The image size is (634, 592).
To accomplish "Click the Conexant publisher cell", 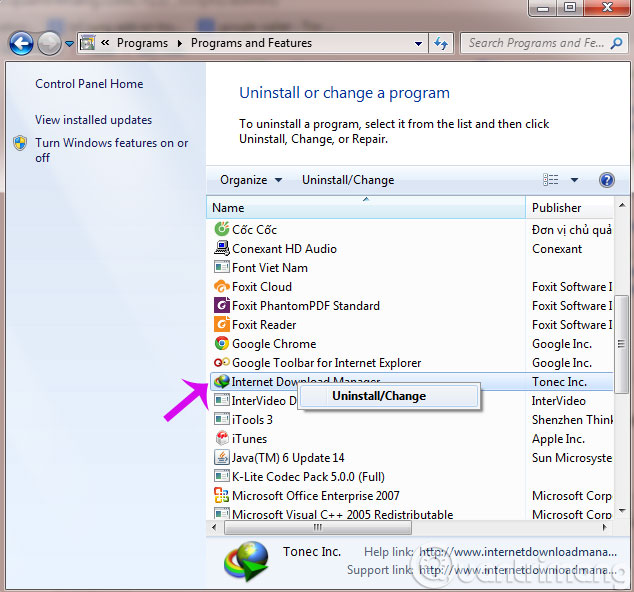I will (557, 249).
